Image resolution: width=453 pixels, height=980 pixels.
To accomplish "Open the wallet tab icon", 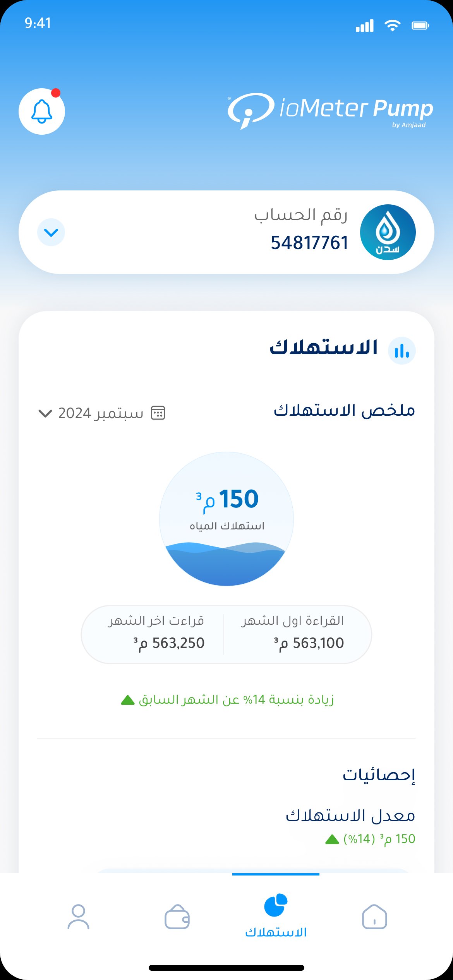I will [x=177, y=917].
